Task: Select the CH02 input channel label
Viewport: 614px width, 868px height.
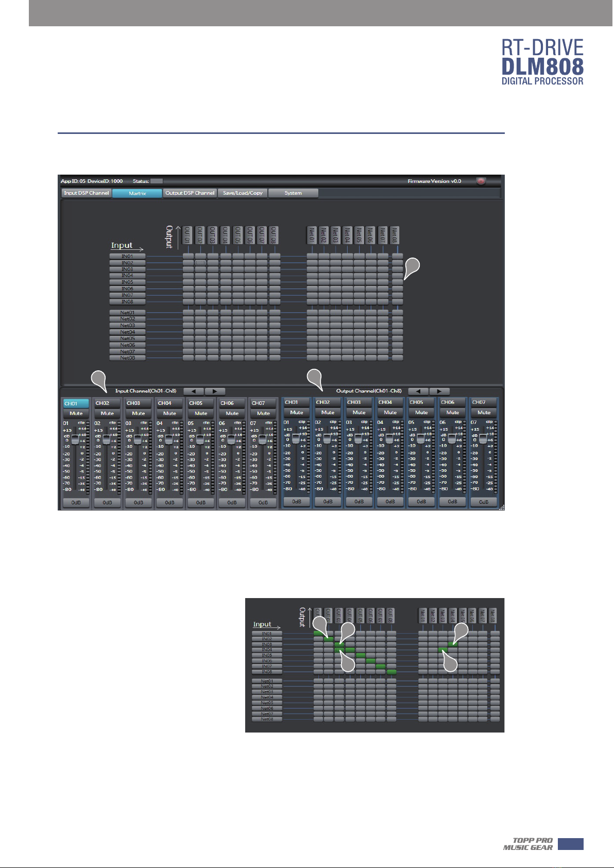Action: [107, 403]
